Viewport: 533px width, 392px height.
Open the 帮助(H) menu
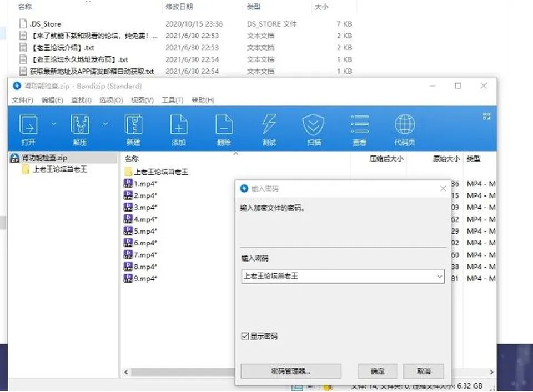[x=203, y=100]
